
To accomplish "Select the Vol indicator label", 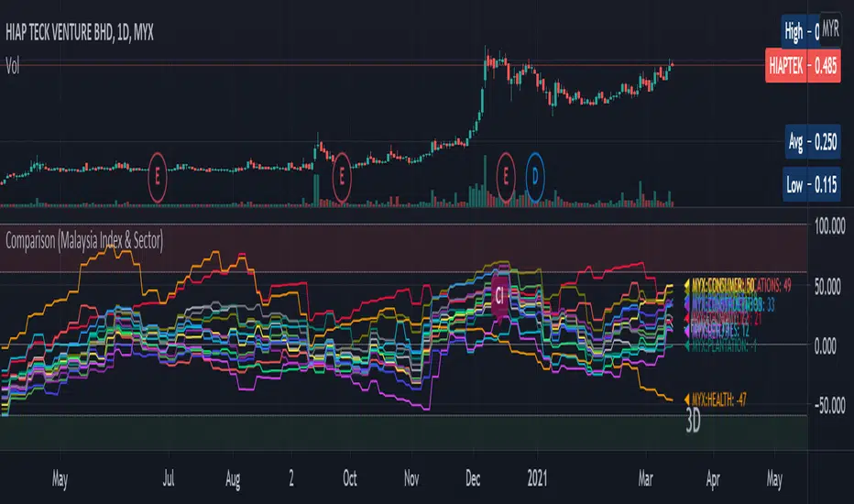I will [x=13, y=67].
